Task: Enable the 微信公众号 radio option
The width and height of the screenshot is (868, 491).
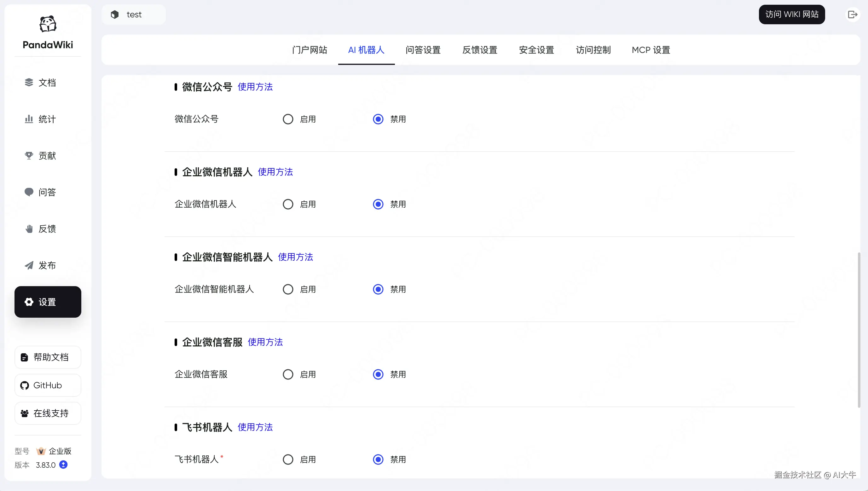Action: [288, 119]
